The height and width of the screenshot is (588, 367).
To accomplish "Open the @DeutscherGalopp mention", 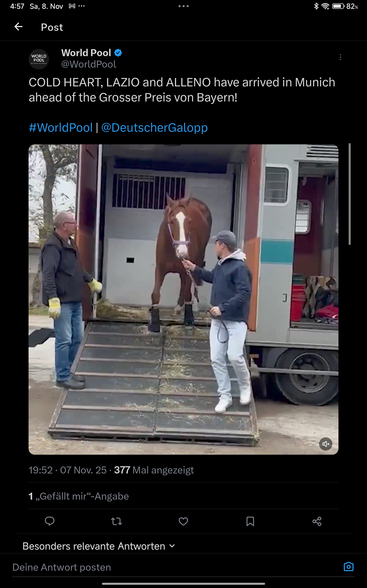I will tap(154, 128).
